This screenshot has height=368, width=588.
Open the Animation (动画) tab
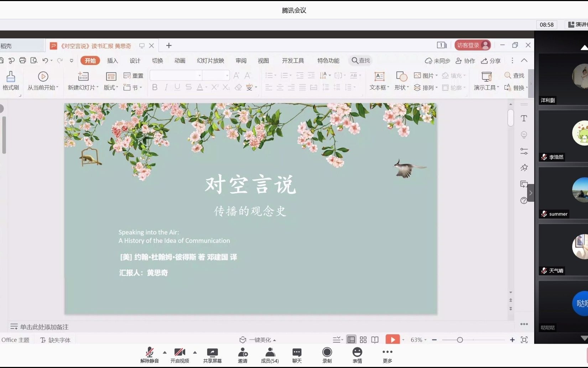coord(180,61)
